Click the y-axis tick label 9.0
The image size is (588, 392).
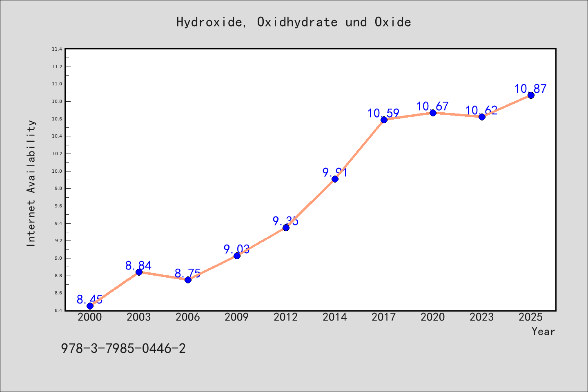[x=58, y=258]
